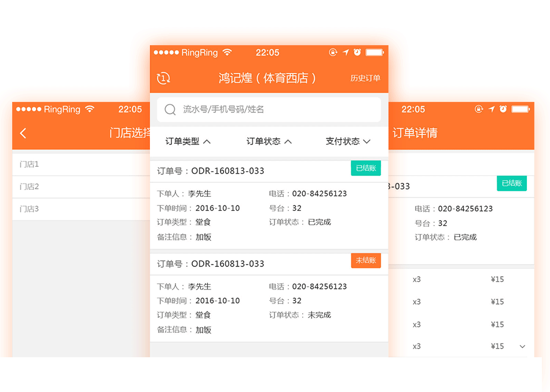Tap the orange 未结账 badge
550x392 pixels.
tap(366, 261)
